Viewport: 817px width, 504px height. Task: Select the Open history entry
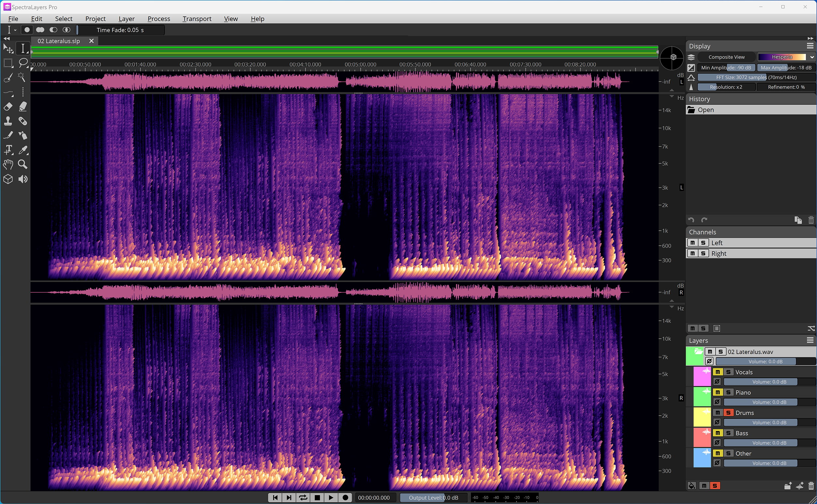751,110
